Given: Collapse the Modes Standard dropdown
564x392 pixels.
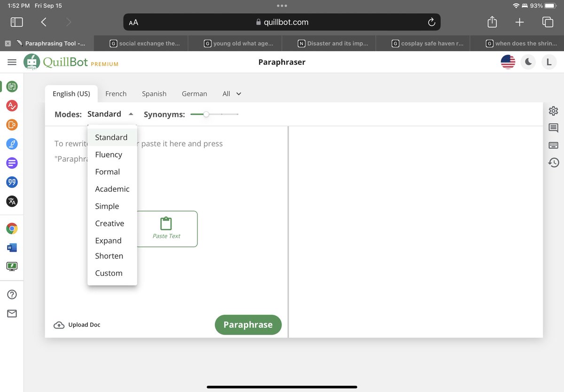Looking at the screenshot, I should tap(111, 114).
